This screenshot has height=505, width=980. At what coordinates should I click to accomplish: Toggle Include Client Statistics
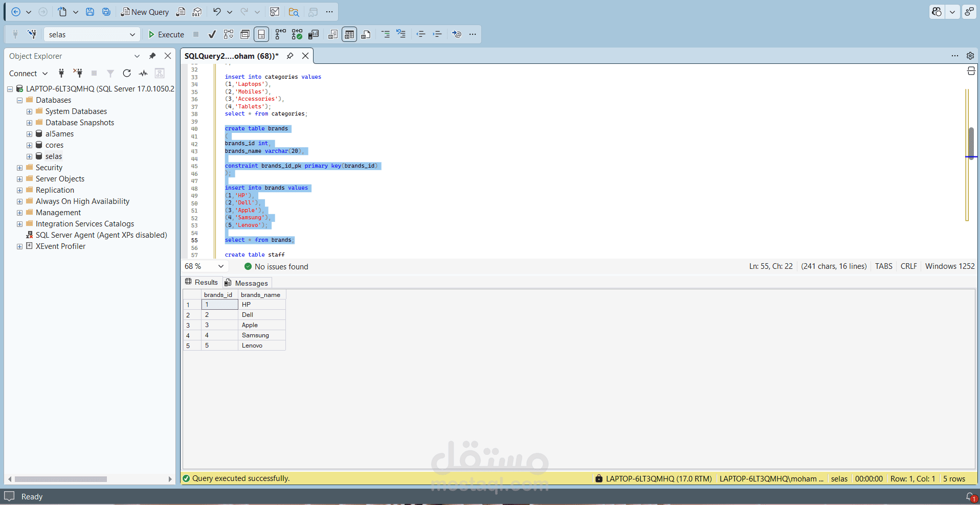[314, 34]
